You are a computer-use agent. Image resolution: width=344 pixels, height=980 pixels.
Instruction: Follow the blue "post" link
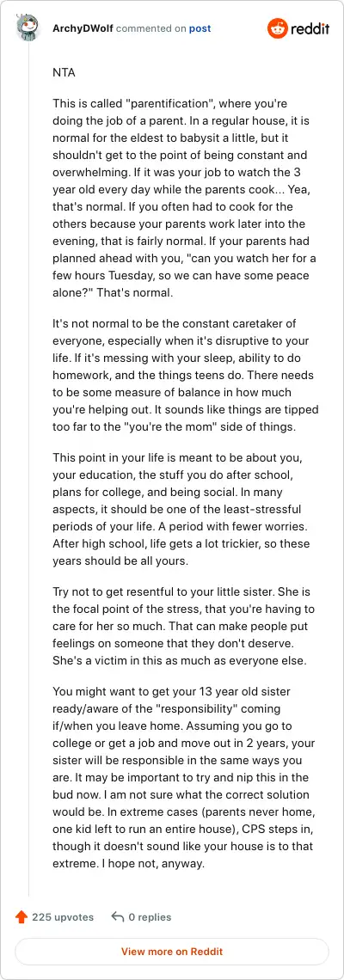[200, 28]
